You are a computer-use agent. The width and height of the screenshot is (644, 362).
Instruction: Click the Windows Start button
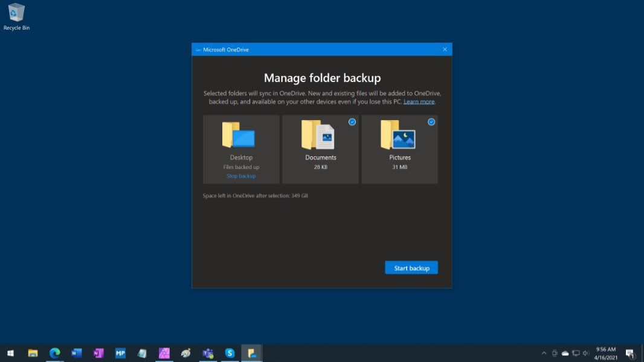click(10, 353)
